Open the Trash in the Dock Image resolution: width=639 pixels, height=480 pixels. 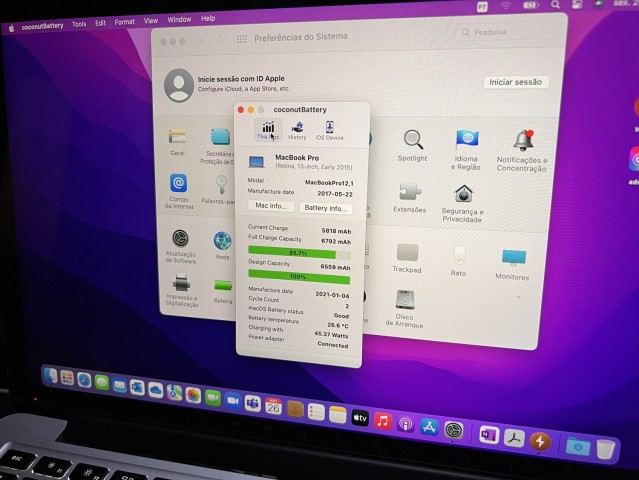point(606,449)
